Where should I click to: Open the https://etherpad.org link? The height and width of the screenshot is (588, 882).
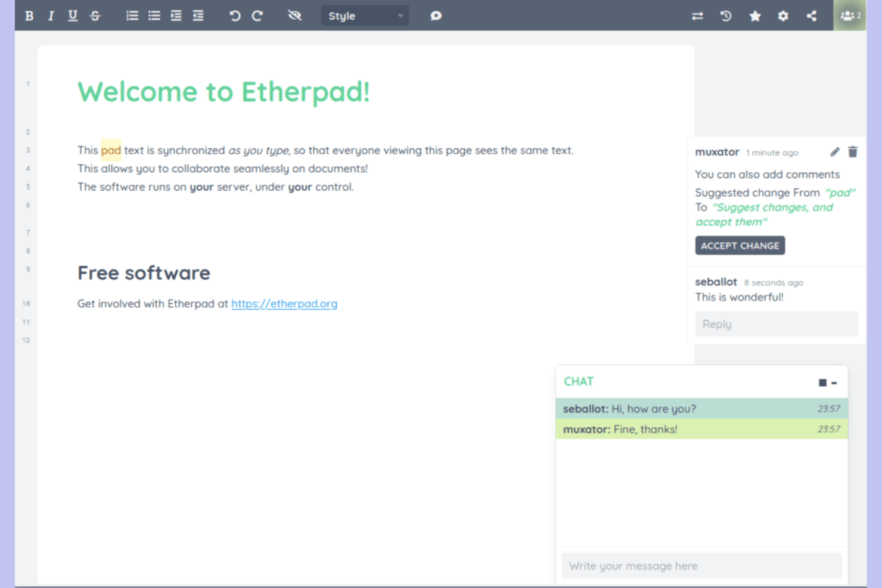[x=284, y=304]
